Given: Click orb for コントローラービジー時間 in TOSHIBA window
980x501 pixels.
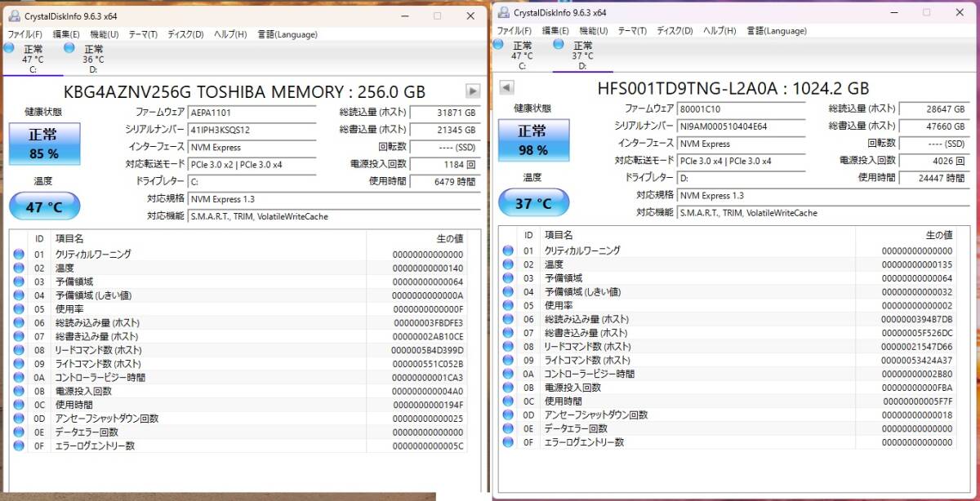Looking at the screenshot, I should (19, 378).
